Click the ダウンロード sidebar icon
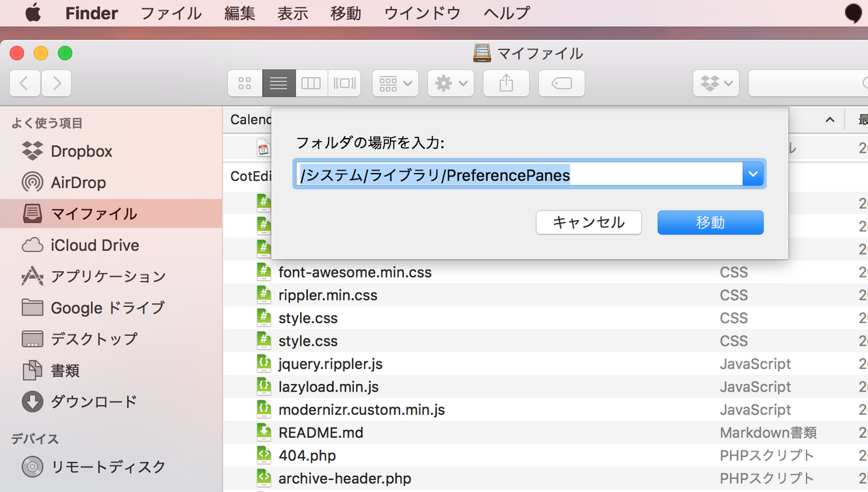Image resolution: width=868 pixels, height=492 pixels. (x=32, y=402)
